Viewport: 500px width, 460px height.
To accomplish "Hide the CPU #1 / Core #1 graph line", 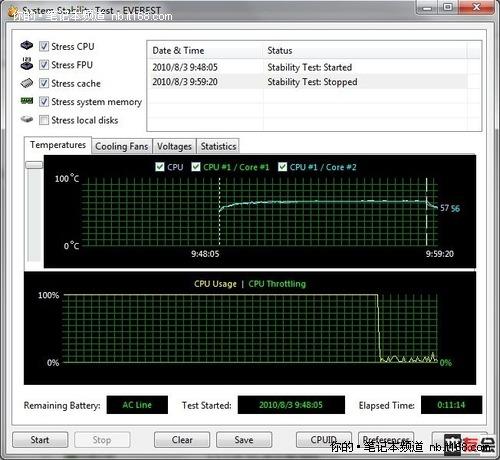I will (x=196, y=167).
